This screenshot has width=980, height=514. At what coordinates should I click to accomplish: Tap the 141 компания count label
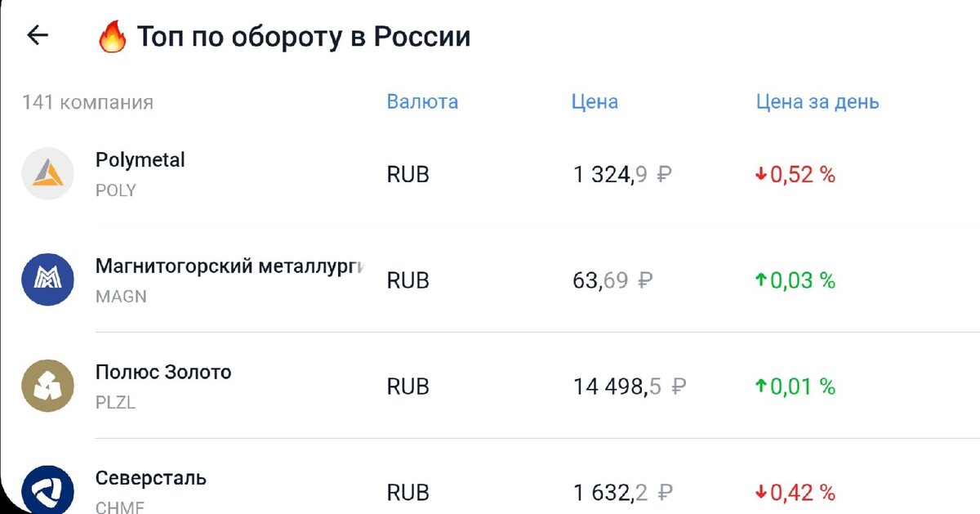click(87, 103)
